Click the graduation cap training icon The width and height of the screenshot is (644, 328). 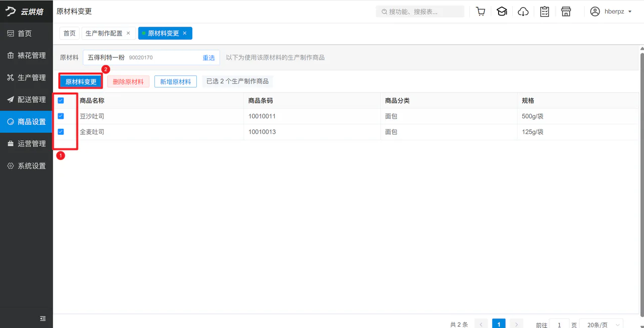[502, 12]
